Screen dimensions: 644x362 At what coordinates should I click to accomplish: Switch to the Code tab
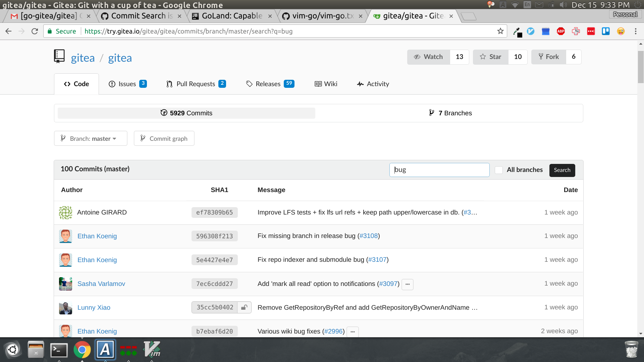(76, 84)
